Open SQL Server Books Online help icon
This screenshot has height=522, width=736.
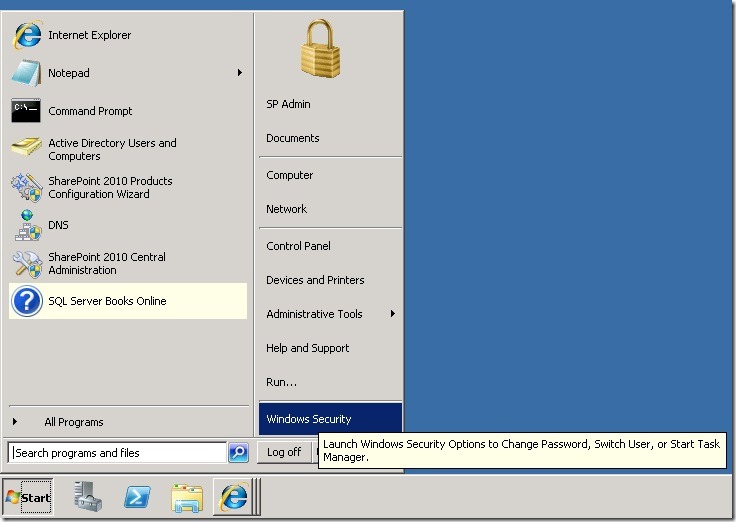27,301
